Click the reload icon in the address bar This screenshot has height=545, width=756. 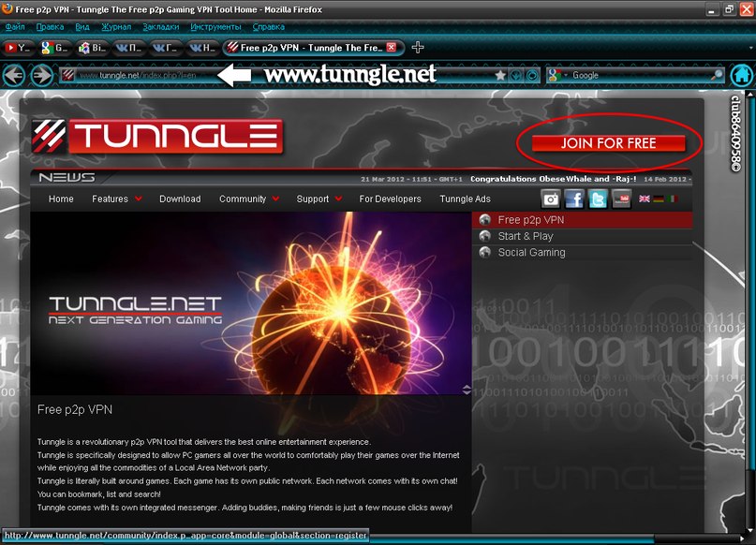tap(532, 75)
